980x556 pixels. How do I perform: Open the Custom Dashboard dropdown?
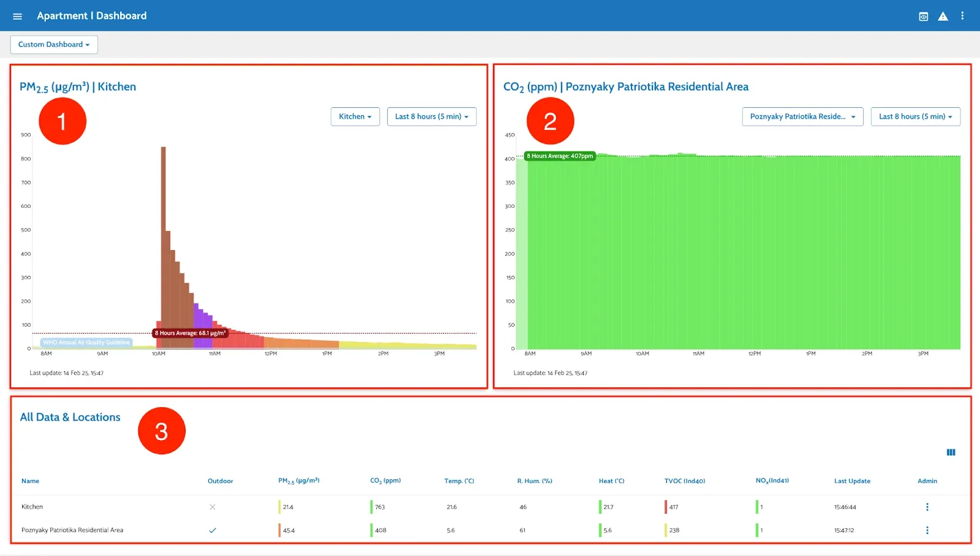tap(54, 44)
